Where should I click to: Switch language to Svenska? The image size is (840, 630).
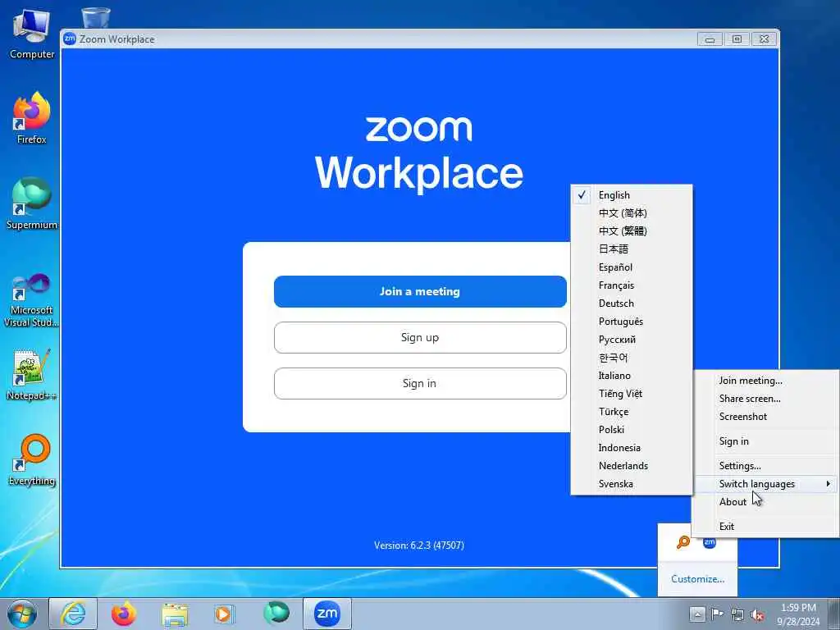[632, 484]
